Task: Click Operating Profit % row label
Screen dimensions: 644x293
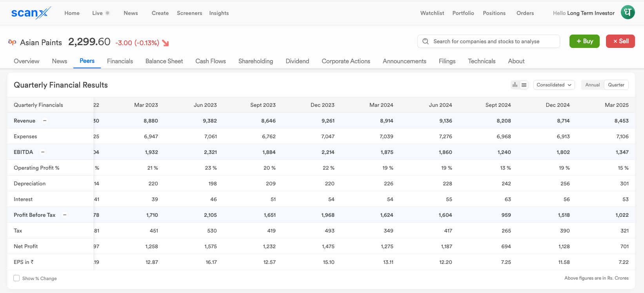Action: 36,168
